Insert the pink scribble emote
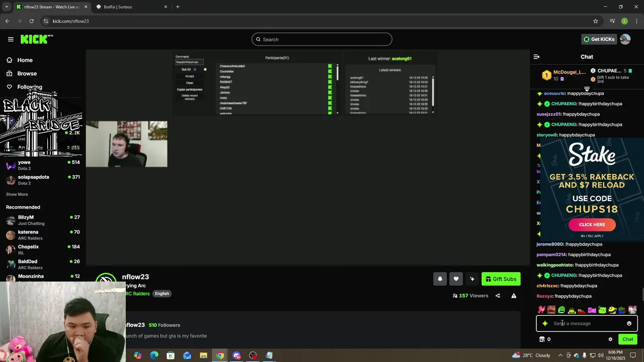Image resolution: width=644 pixels, height=362 pixels. pyautogui.click(x=541, y=310)
